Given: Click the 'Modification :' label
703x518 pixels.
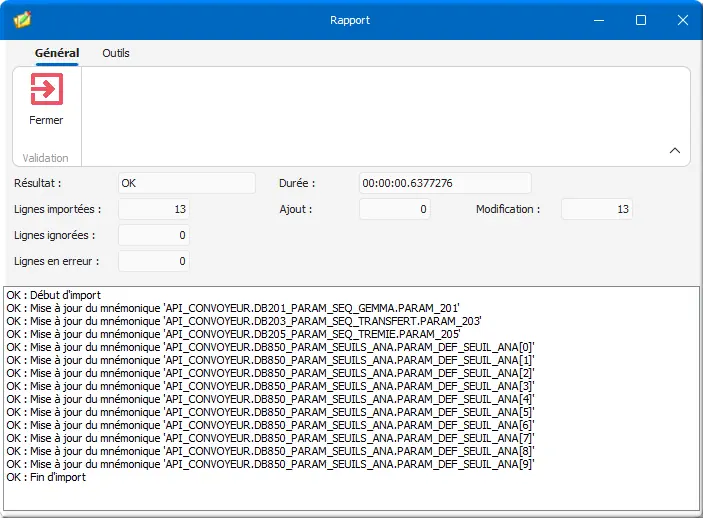Looking at the screenshot, I should pyautogui.click(x=508, y=209).
